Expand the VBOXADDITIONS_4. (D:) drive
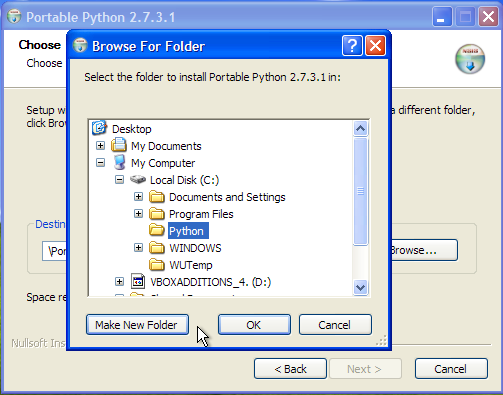Screen dimensions: 503x395 pos(119,282)
